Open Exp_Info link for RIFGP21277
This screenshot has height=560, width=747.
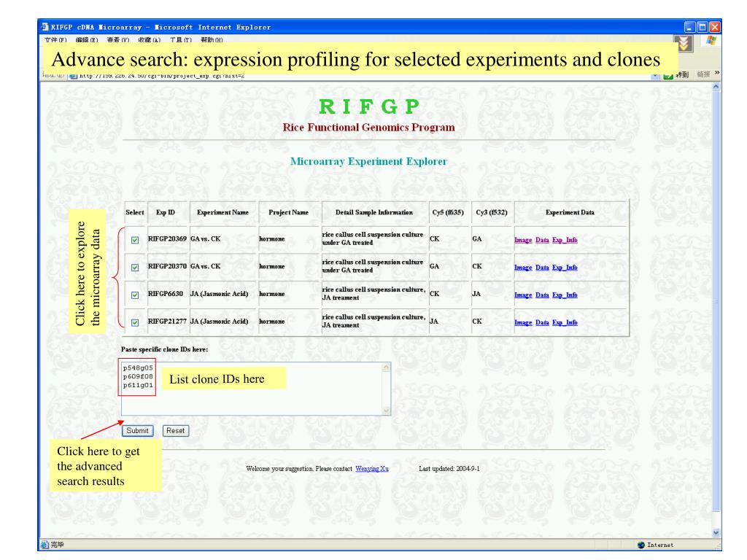pyautogui.click(x=565, y=323)
